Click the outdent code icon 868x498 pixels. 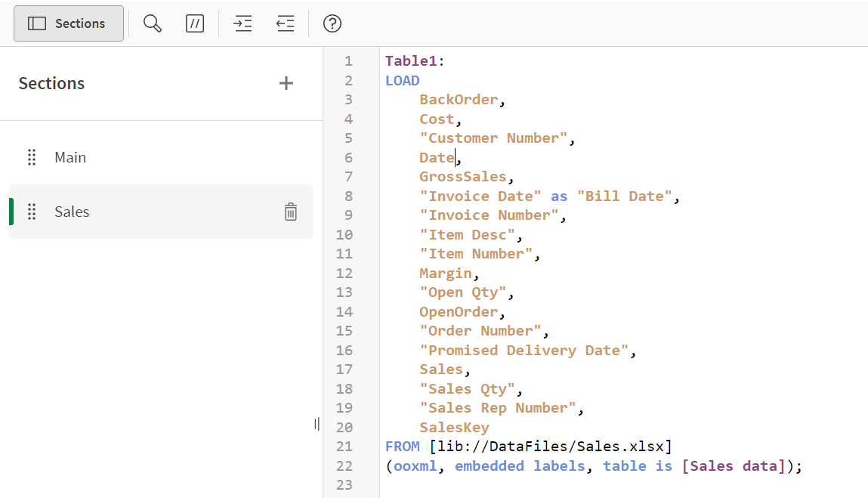coord(285,23)
